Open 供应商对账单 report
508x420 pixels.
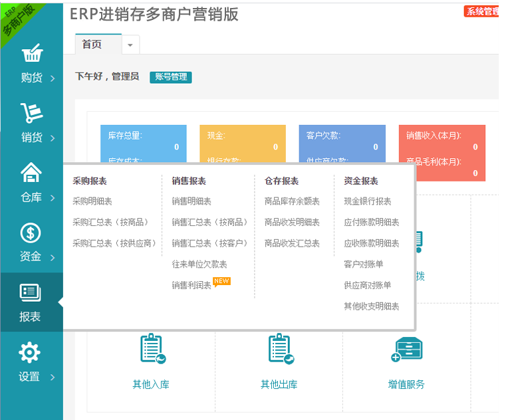click(x=368, y=285)
